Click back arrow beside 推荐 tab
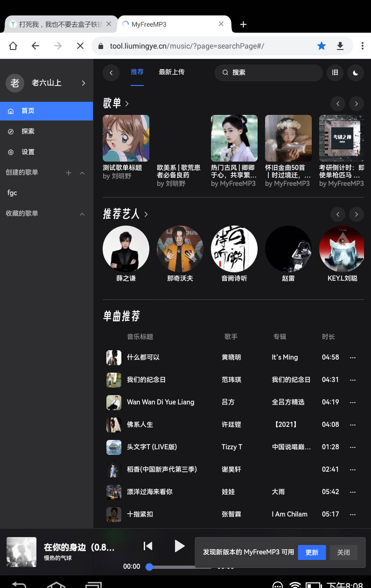The height and width of the screenshot is (588, 371). pos(111,72)
